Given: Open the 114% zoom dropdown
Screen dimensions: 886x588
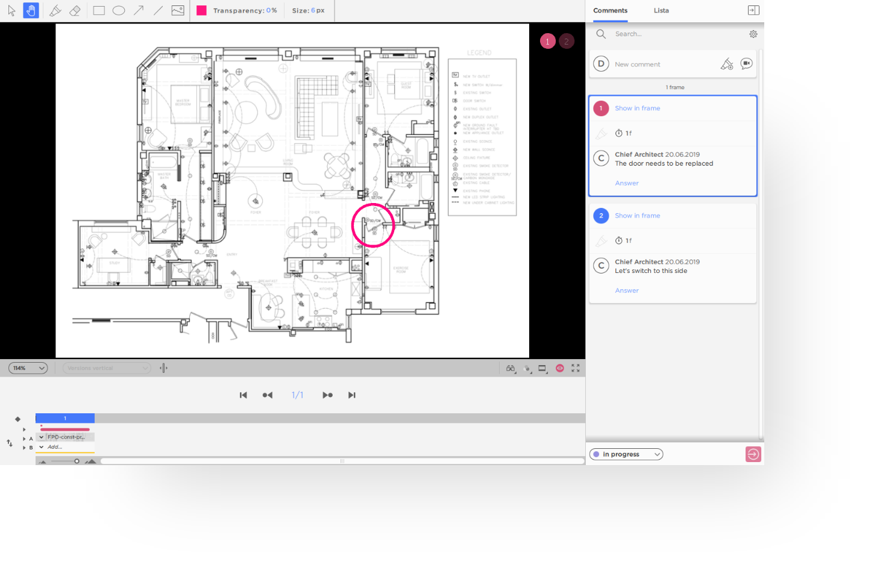Looking at the screenshot, I should (28, 368).
